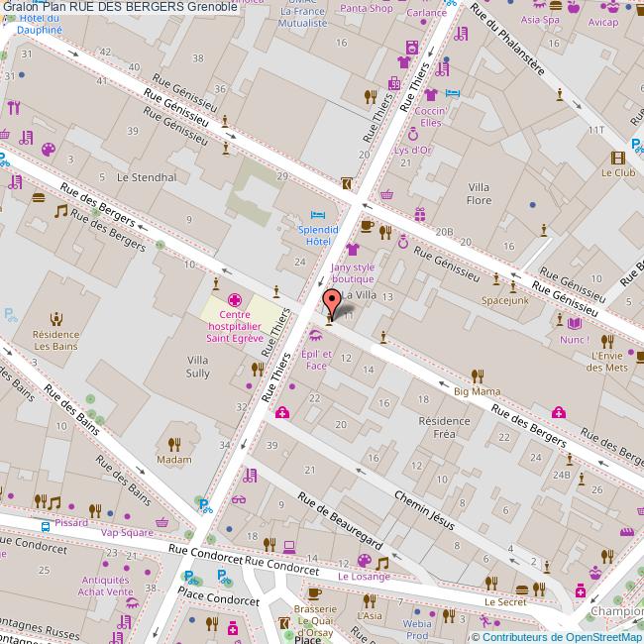Click the Villa Sully building label
Viewport: 644px width, 644px height.
coord(197,367)
